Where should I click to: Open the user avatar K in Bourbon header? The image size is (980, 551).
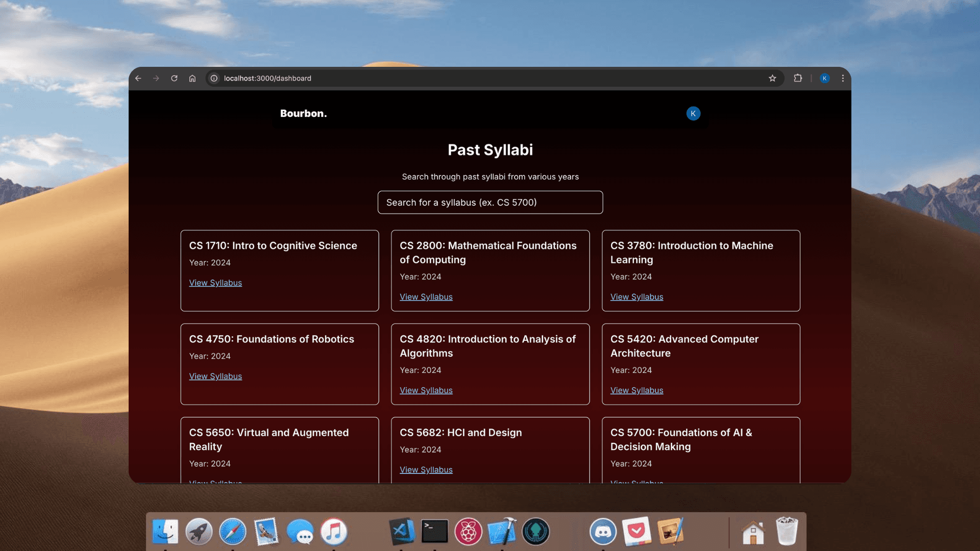(x=693, y=113)
